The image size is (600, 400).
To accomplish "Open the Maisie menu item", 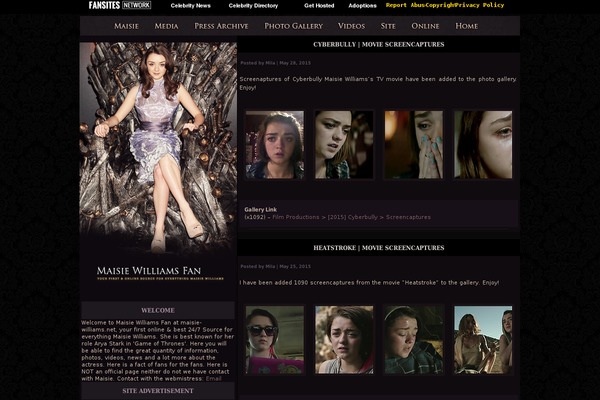I will [x=126, y=26].
